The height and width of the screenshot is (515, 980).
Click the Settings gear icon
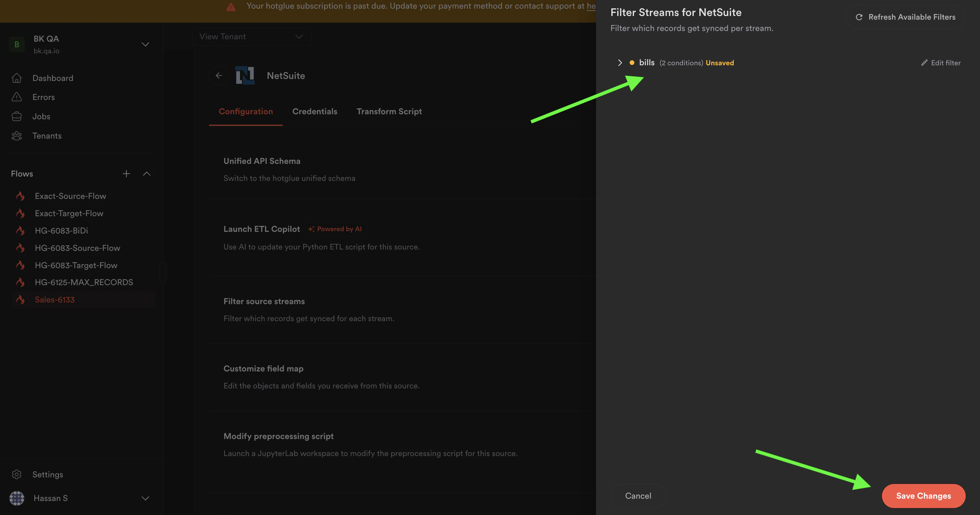(x=16, y=474)
